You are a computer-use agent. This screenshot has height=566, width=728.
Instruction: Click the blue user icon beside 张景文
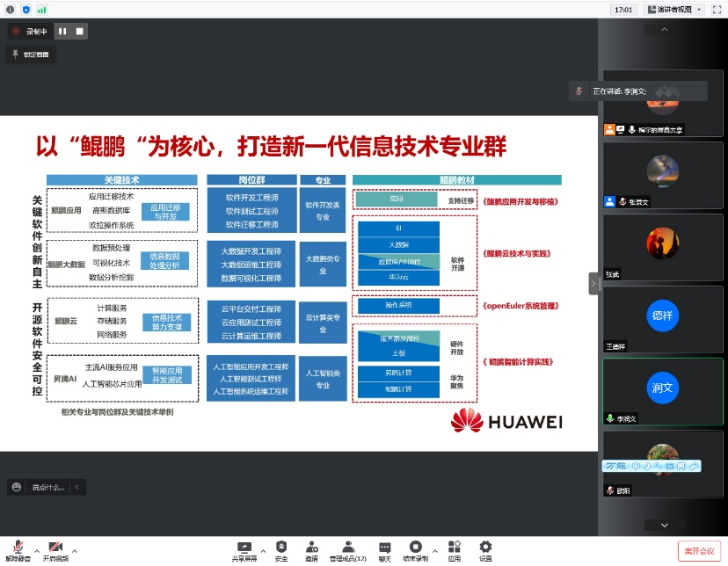point(609,202)
